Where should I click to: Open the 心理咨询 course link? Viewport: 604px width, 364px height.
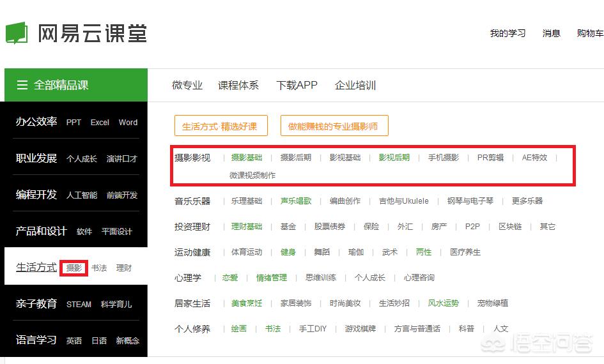click(x=419, y=277)
